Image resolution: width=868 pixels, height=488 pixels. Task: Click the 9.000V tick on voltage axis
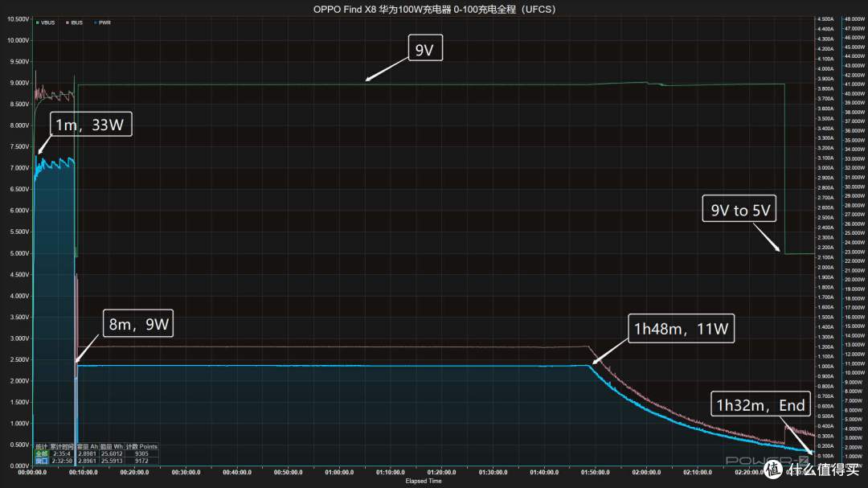tap(19, 83)
